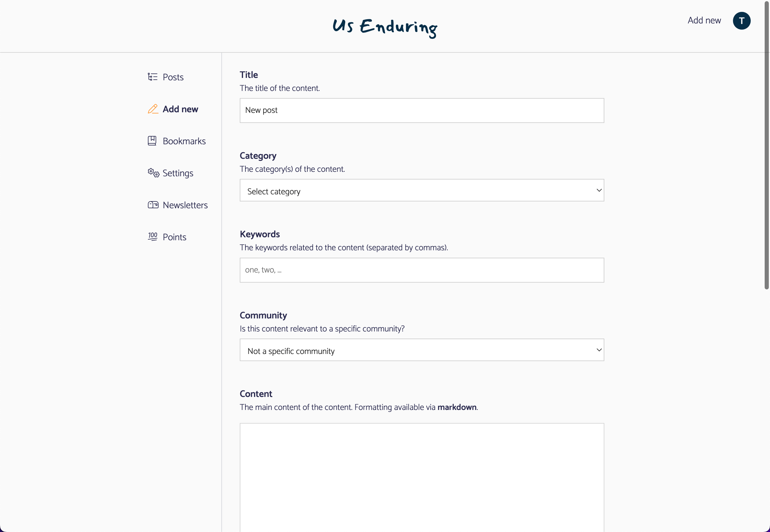Click the Add new link in header
The image size is (770, 532).
(x=704, y=21)
